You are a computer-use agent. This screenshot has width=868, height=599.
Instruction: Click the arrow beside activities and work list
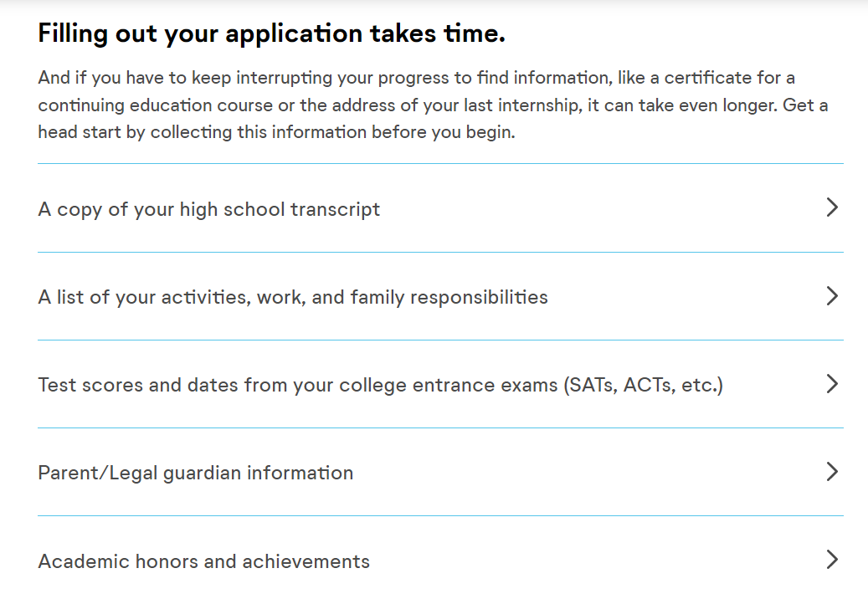coord(831,296)
